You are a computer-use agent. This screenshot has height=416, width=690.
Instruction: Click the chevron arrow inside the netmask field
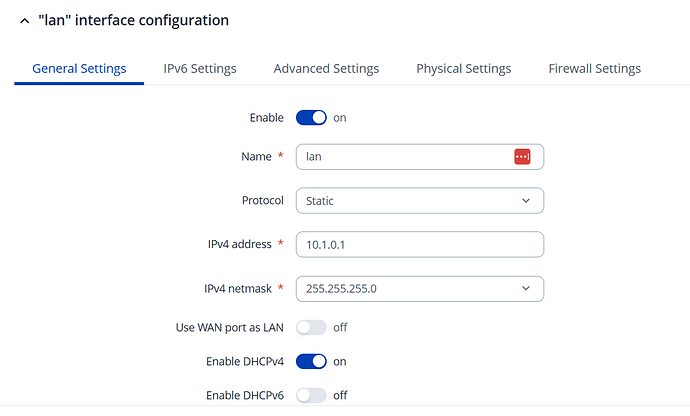(527, 289)
